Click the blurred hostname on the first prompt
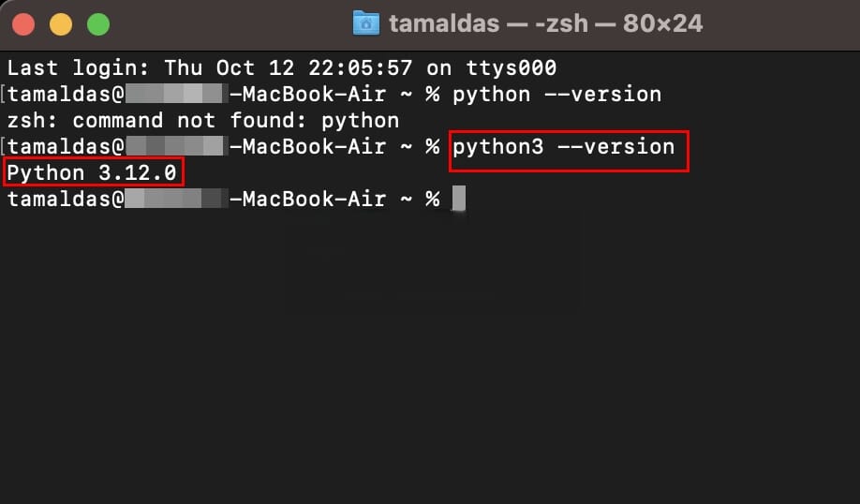 [x=176, y=95]
